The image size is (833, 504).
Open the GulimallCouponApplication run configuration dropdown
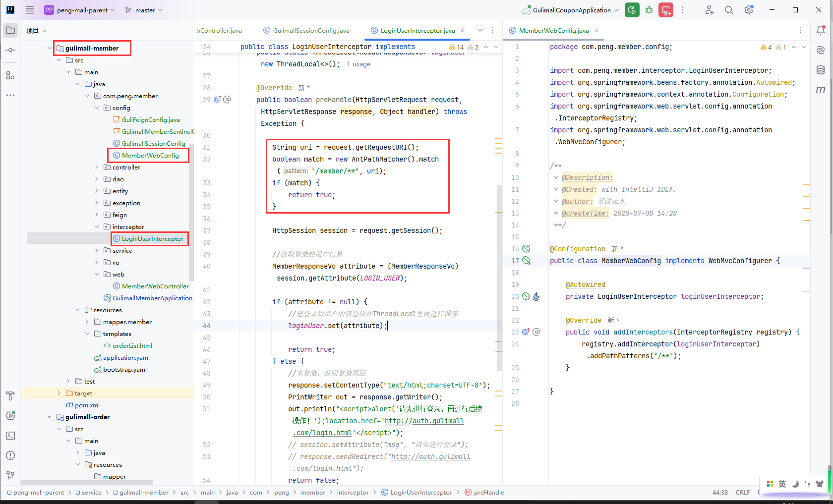[570, 10]
